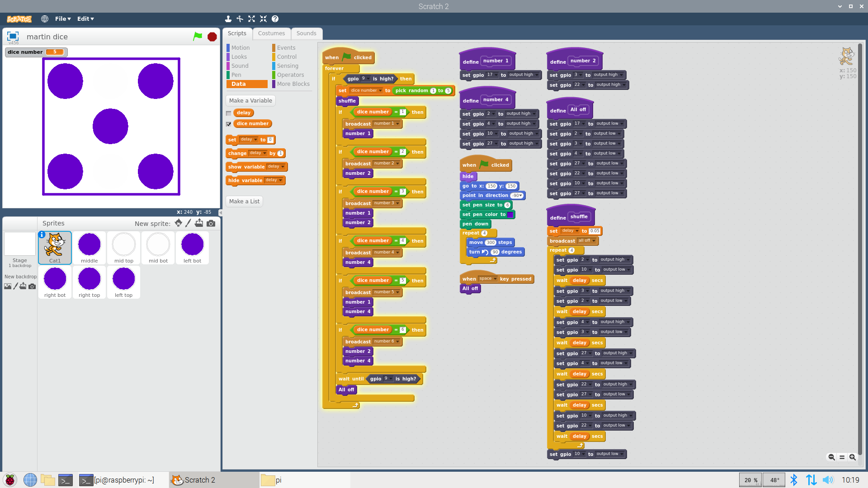Collapse the stage panel with side arrow

click(220, 212)
